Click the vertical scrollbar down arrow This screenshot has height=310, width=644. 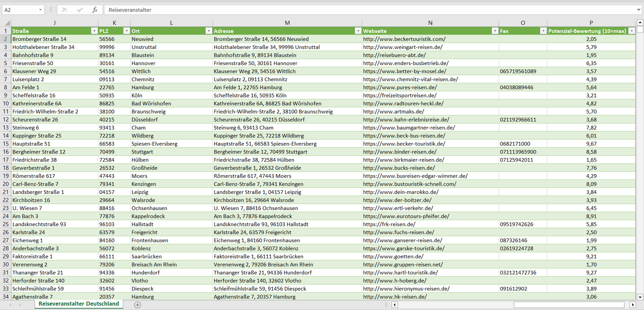click(640, 297)
